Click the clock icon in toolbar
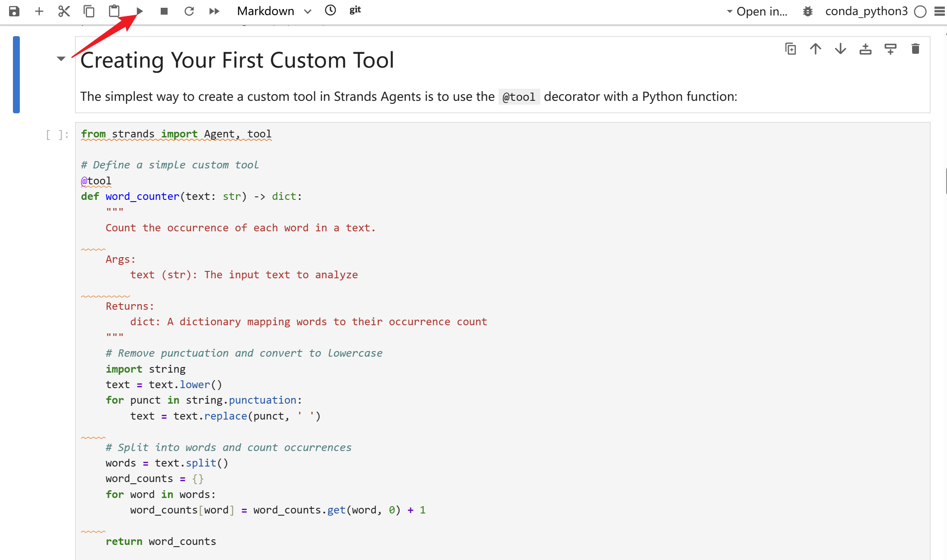947x560 pixels. (x=330, y=10)
